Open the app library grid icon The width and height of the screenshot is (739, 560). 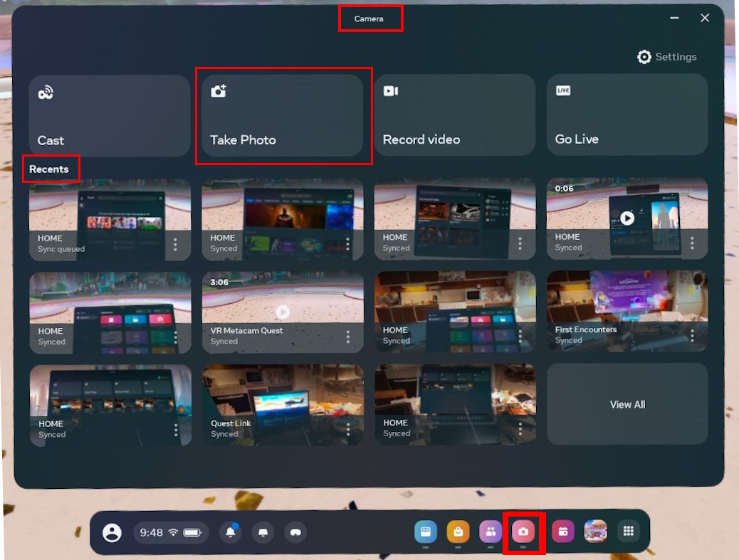(x=628, y=532)
